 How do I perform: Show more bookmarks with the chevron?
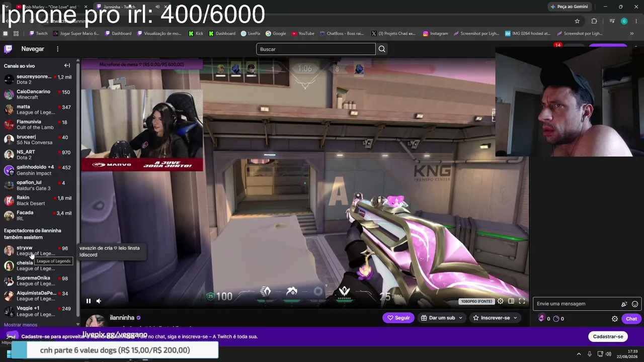(632, 34)
